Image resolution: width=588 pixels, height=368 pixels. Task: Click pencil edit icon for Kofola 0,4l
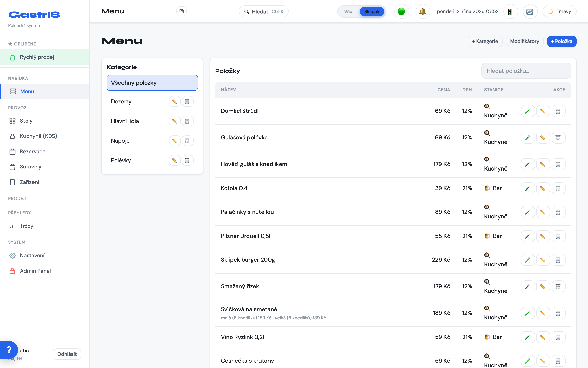[x=543, y=188]
